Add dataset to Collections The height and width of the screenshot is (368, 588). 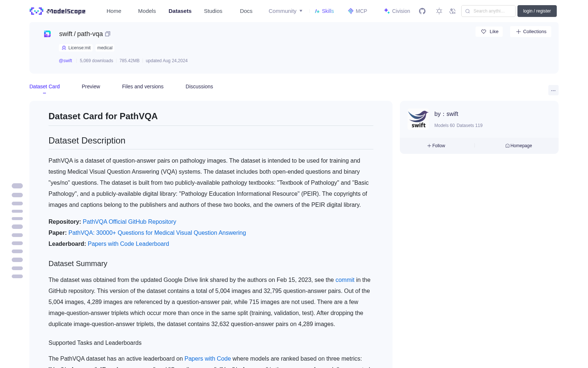tap(531, 32)
